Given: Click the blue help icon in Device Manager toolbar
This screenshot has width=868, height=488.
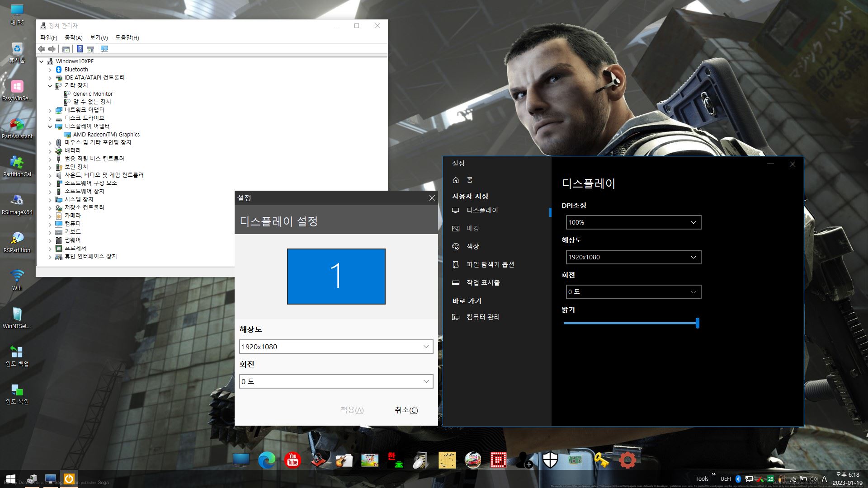Looking at the screenshot, I should tap(80, 49).
